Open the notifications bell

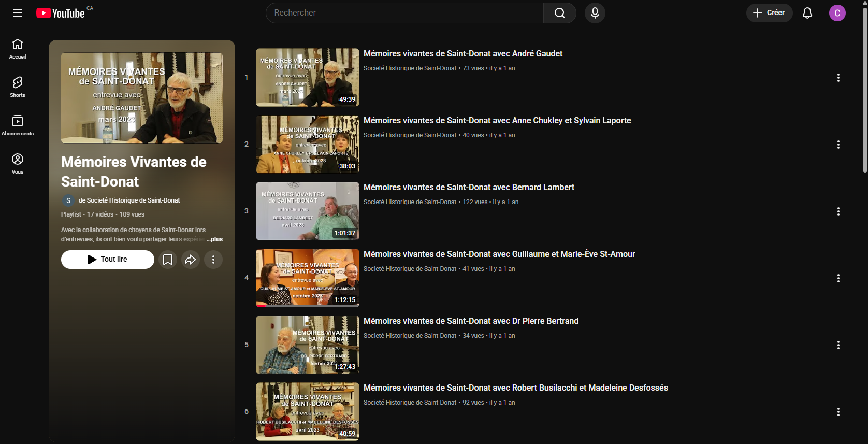807,13
